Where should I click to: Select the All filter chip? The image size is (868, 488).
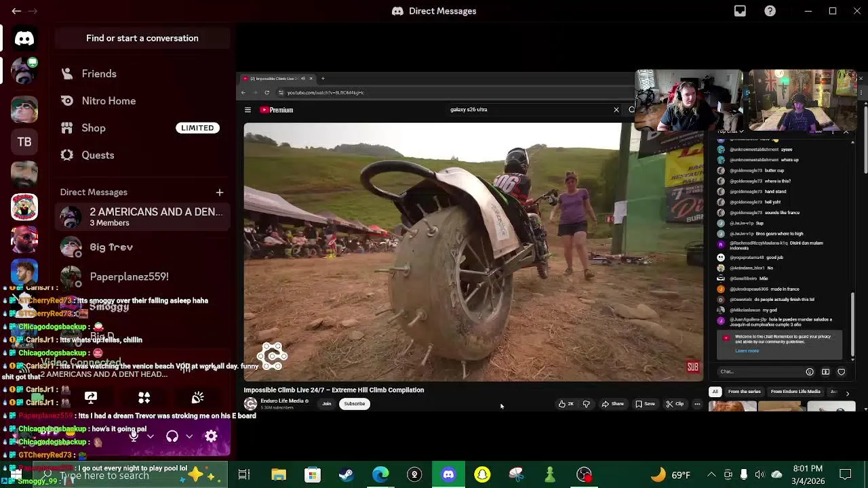point(715,392)
